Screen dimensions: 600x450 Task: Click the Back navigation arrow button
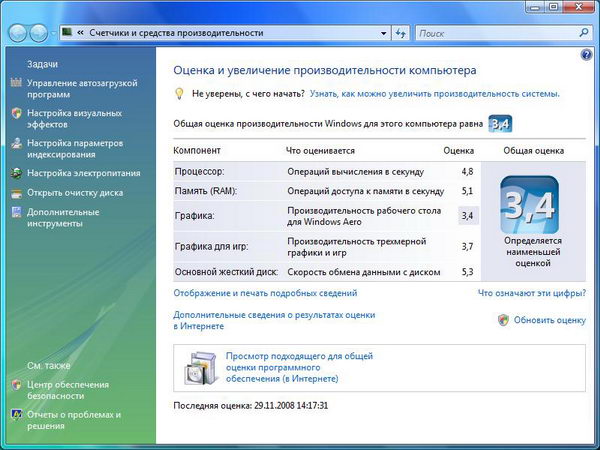(x=17, y=33)
